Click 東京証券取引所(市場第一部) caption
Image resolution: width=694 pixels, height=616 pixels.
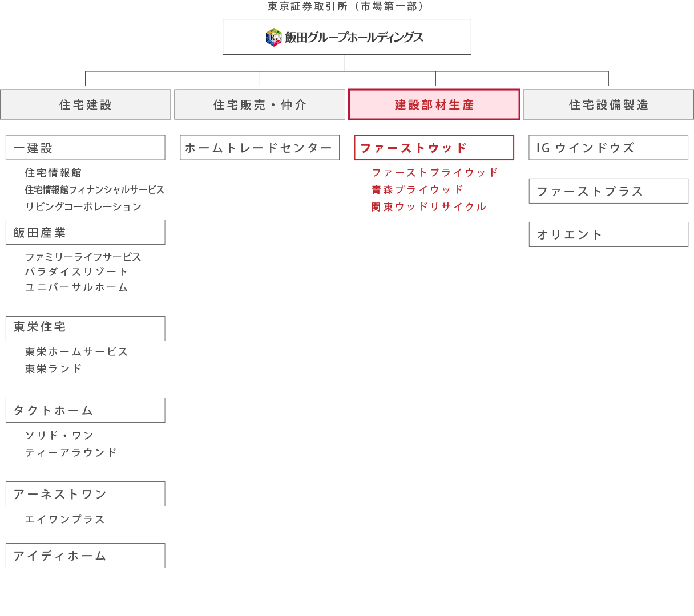347,6
